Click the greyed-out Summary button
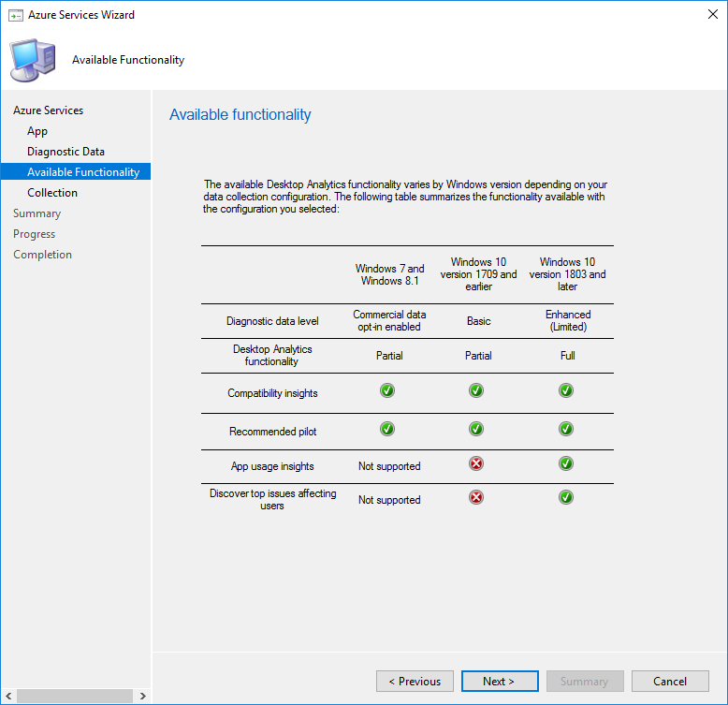728x705 pixels. (x=585, y=681)
